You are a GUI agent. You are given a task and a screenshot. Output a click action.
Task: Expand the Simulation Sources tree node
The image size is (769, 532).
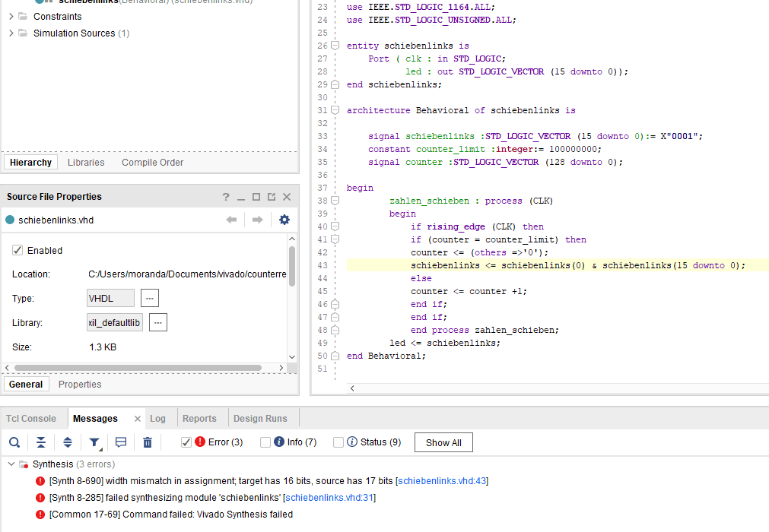(x=11, y=33)
